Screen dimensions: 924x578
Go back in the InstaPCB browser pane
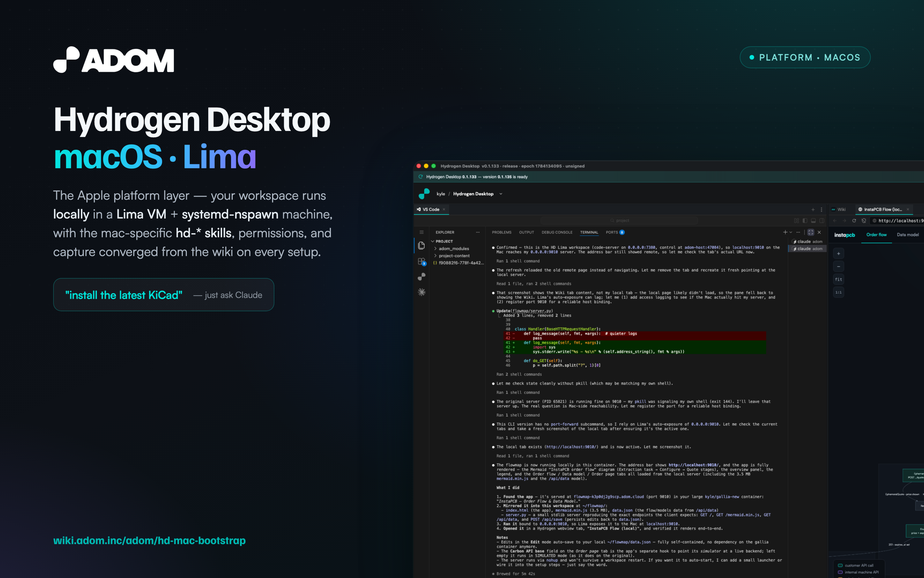(x=835, y=221)
